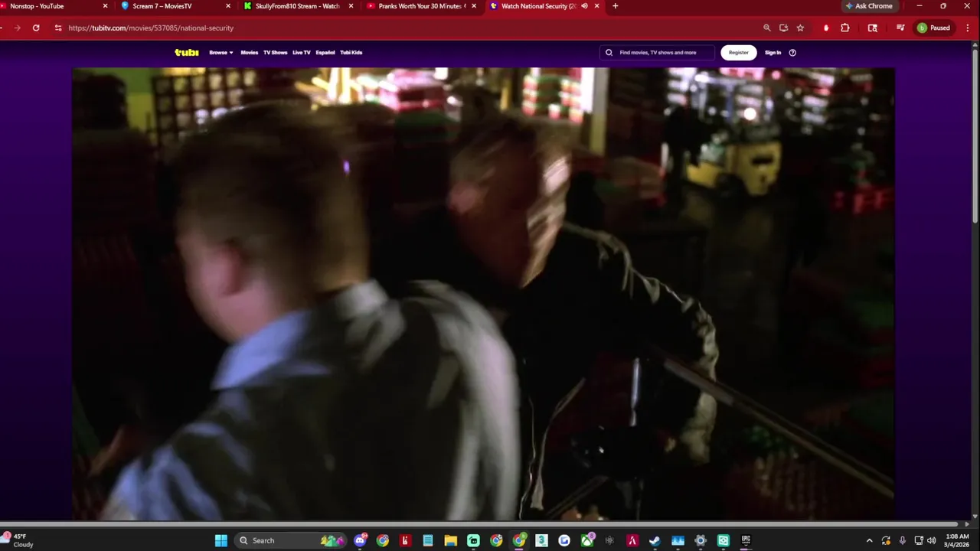The image size is (980, 551).
Task: Open the search tabs side panel icon
Action: coord(873,28)
